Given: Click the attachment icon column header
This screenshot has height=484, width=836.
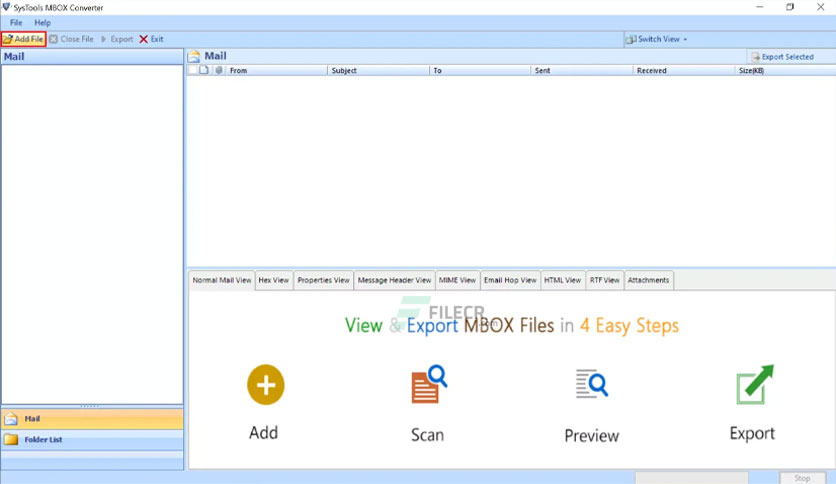Looking at the screenshot, I should coord(219,70).
